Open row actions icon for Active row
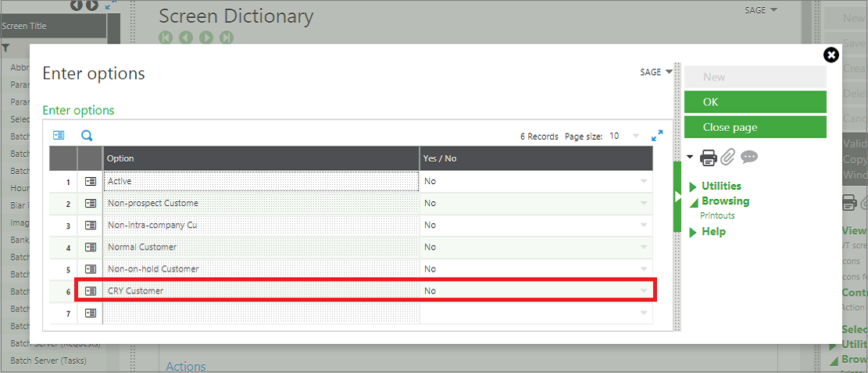868x373 pixels. [x=90, y=181]
